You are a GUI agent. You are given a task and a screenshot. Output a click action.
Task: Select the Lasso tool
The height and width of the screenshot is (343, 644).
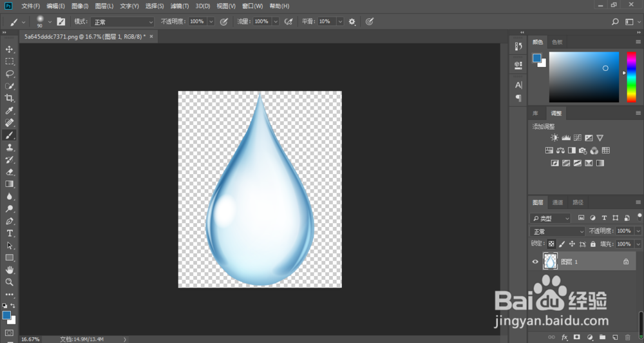coord(10,74)
